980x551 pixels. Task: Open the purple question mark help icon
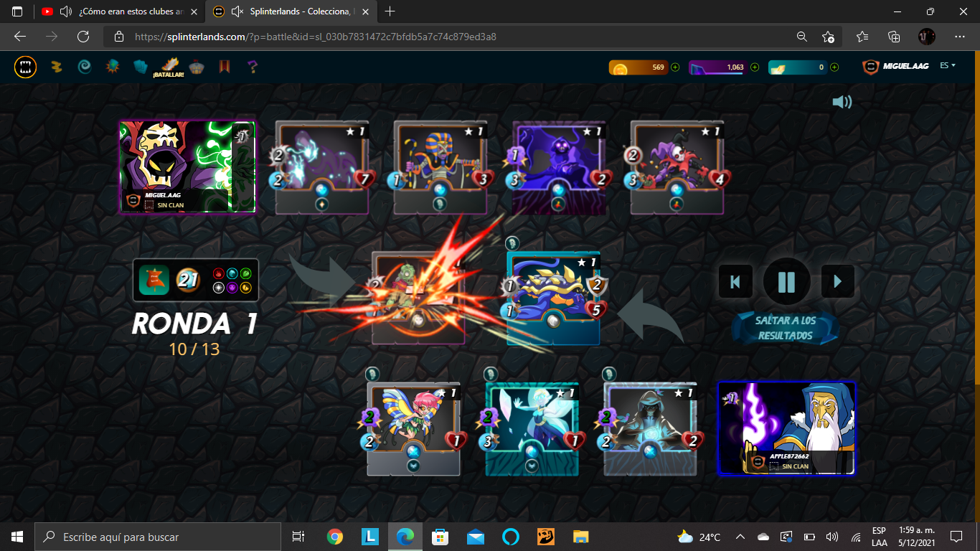coord(252,67)
